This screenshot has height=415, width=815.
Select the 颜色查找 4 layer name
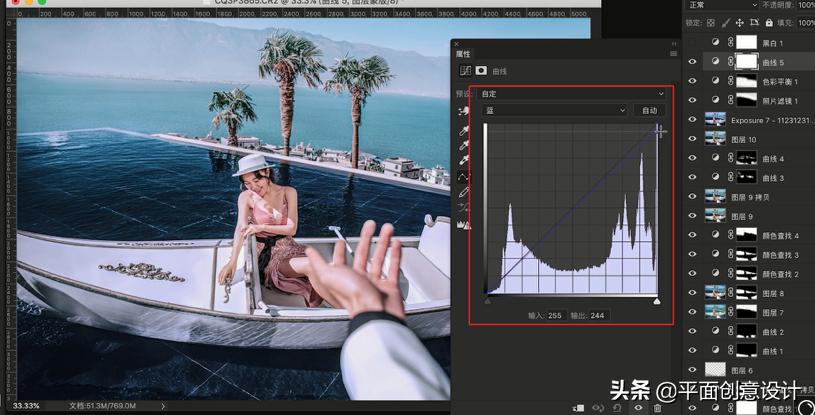780,236
